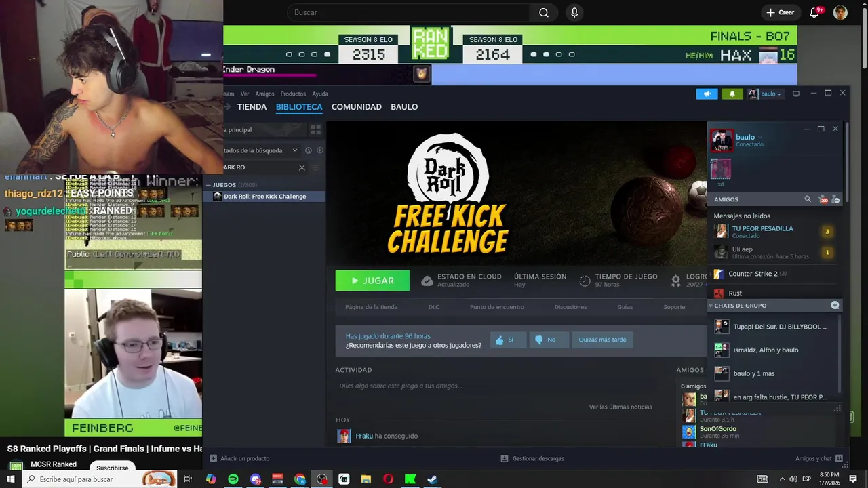Click the recent activity clock filter icon
The image size is (868, 488).
pos(309,150)
